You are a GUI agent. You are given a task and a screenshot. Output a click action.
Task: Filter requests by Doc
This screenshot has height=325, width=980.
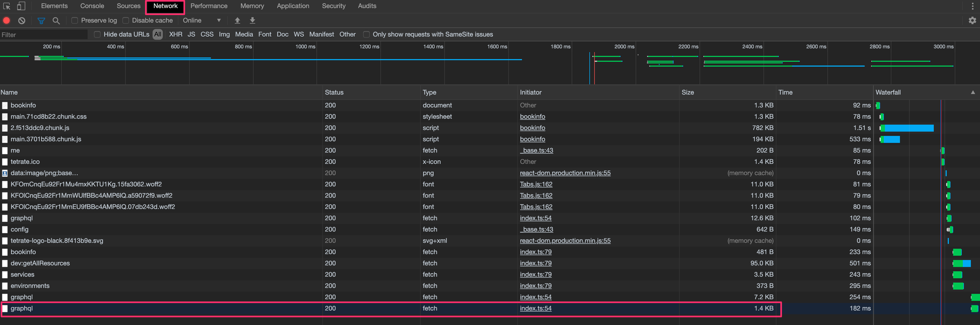point(282,35)
